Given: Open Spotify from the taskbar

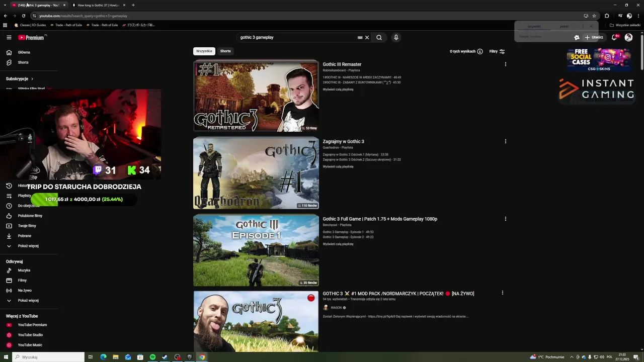Looking at the screenshot, I should coord(152,357).
